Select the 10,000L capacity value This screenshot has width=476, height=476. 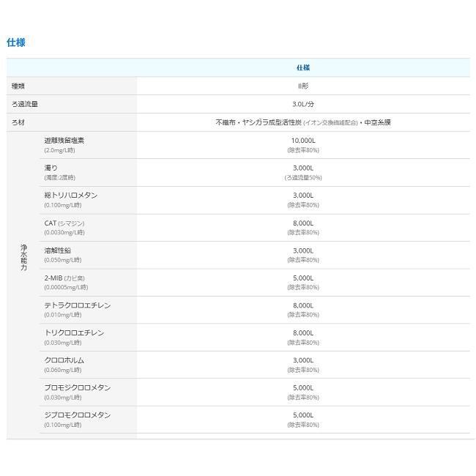click(x=303, y=141)
